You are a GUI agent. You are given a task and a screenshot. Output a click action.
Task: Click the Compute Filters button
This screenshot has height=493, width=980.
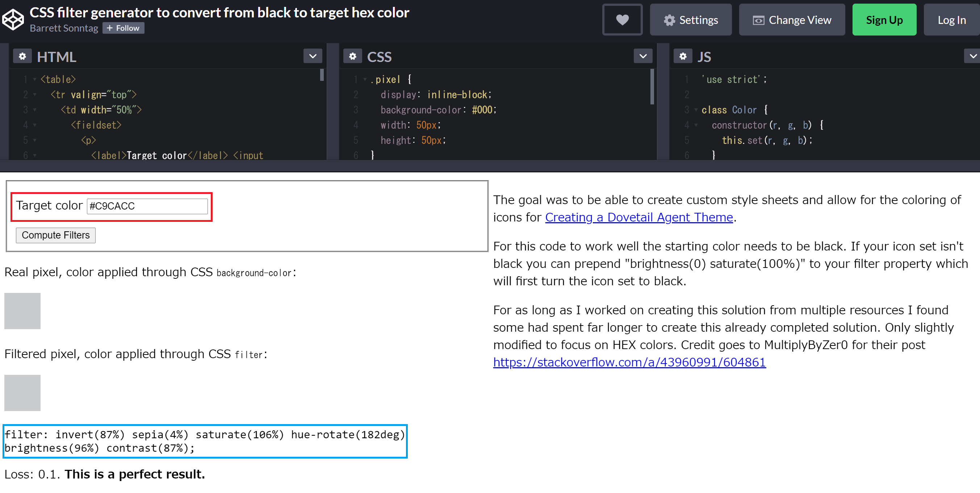pos(55,235)
